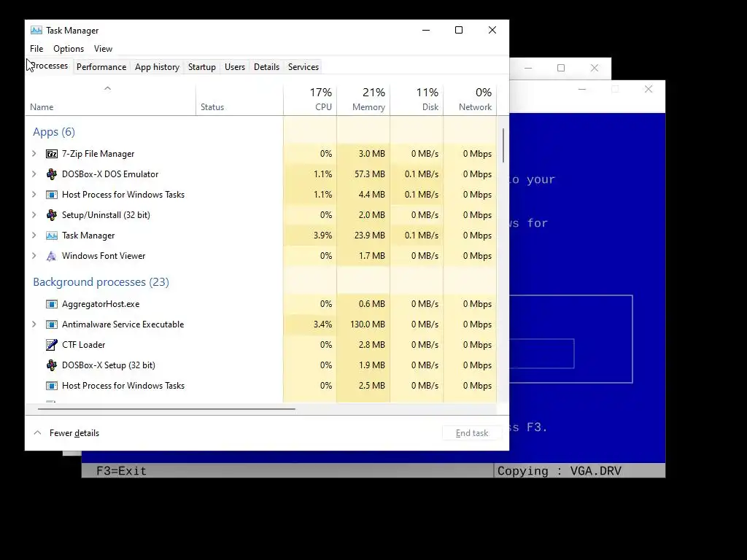Select the DOSBox-X Setup (32 bit) name
This screenshot has height=560, width=747.
click(x=109, y=365)
